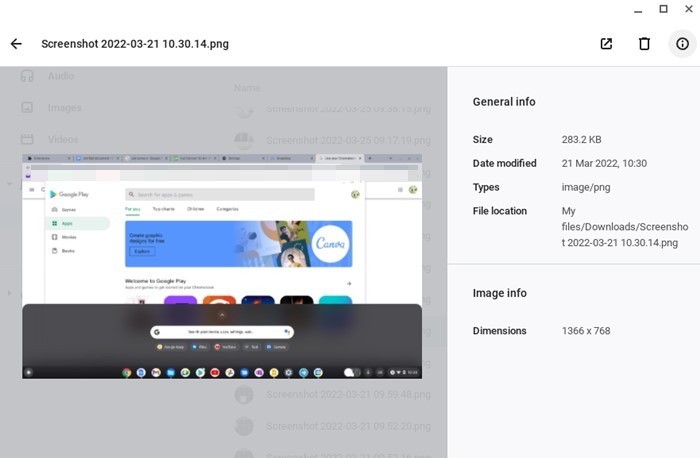The image size is (700, 458).
Task: Click dimmed file 'Screenshot 2022-03-21 09.52.20.png'
Action: pyautogui.click(x=333, y=426)
